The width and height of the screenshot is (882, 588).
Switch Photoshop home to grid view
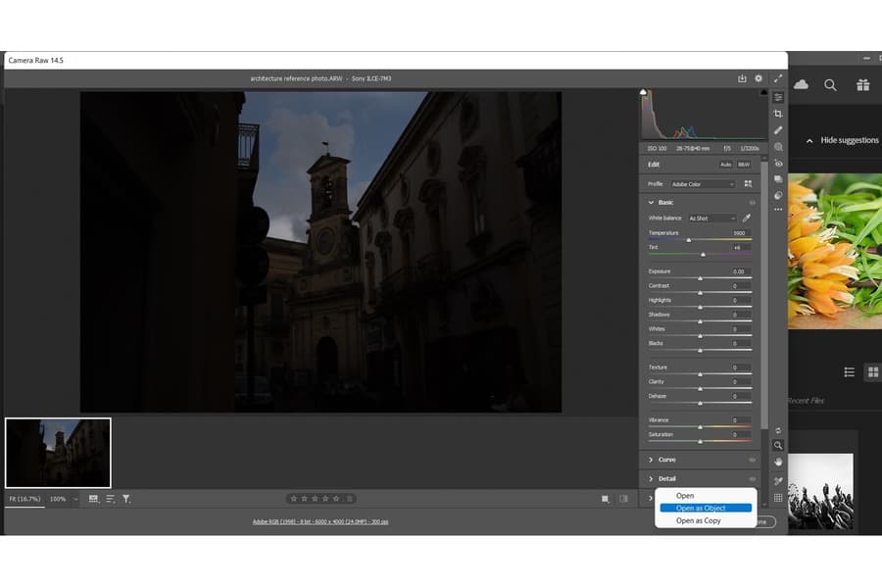[x=873, y=372]
